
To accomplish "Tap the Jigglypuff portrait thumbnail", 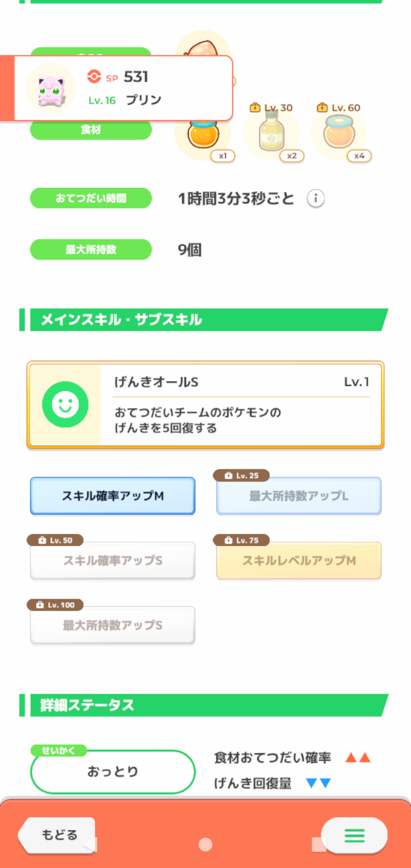I will (x=51, y=88).
